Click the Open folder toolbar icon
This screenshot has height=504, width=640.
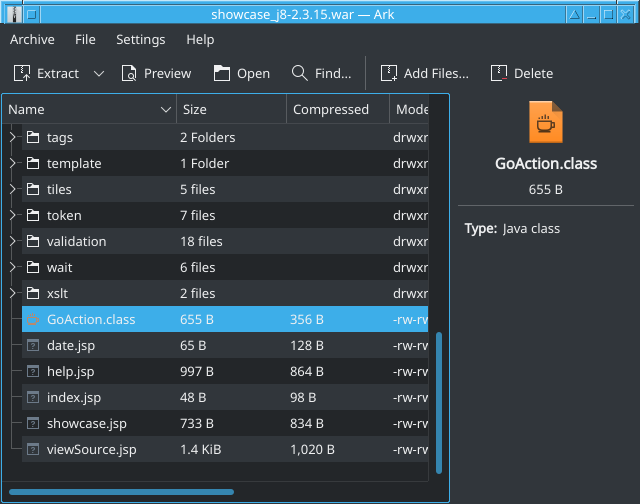(x=222, y=73)
